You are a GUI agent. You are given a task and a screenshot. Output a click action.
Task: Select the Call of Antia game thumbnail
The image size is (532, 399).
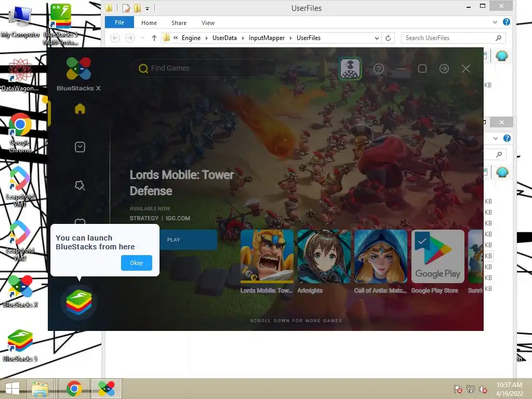(381, 257)
